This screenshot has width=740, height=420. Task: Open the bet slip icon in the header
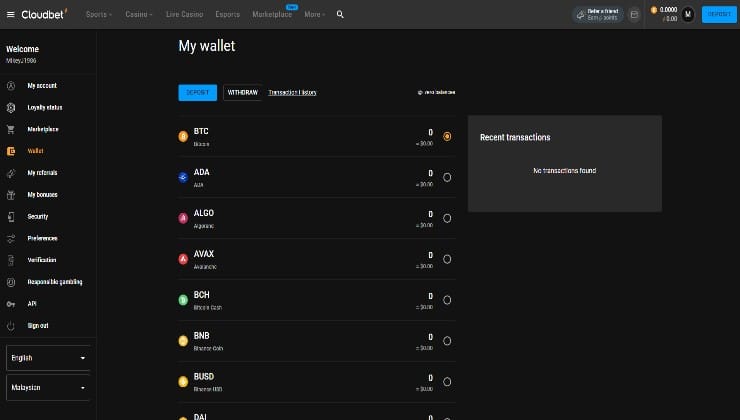pyautogui.click(x=634, y=15)
